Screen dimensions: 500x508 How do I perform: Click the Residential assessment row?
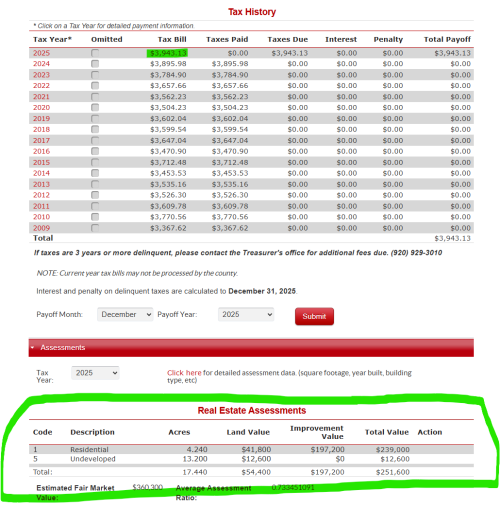pyautogui.click(x=251, y=449)
